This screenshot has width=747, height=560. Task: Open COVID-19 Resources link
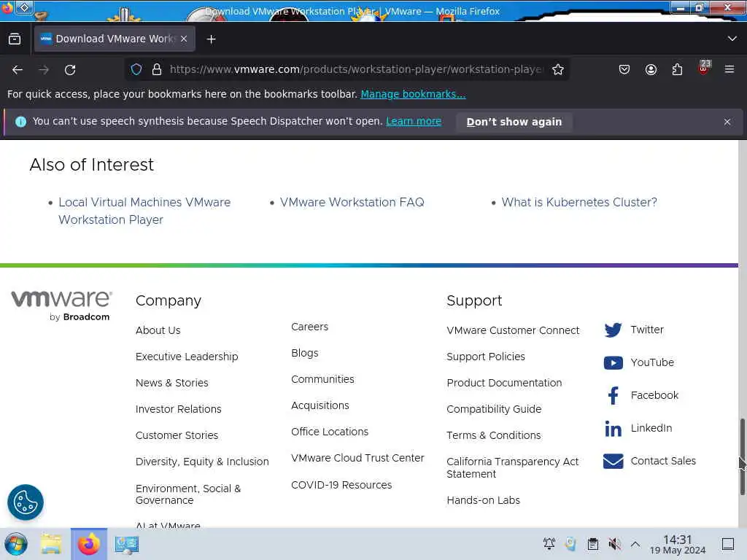tap(341, 485)
